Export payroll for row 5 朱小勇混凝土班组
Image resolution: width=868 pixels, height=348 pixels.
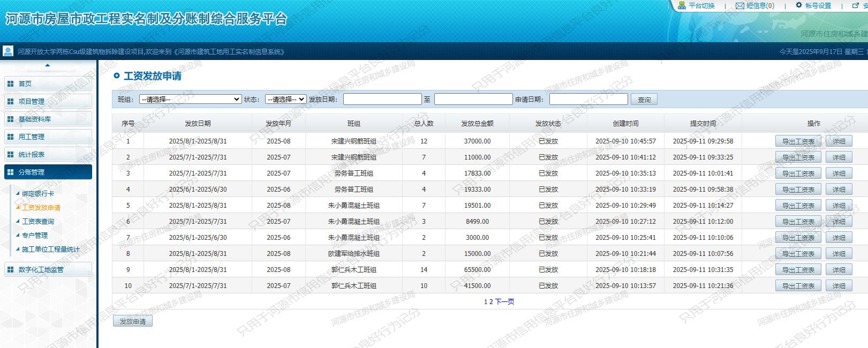point(798,206)
